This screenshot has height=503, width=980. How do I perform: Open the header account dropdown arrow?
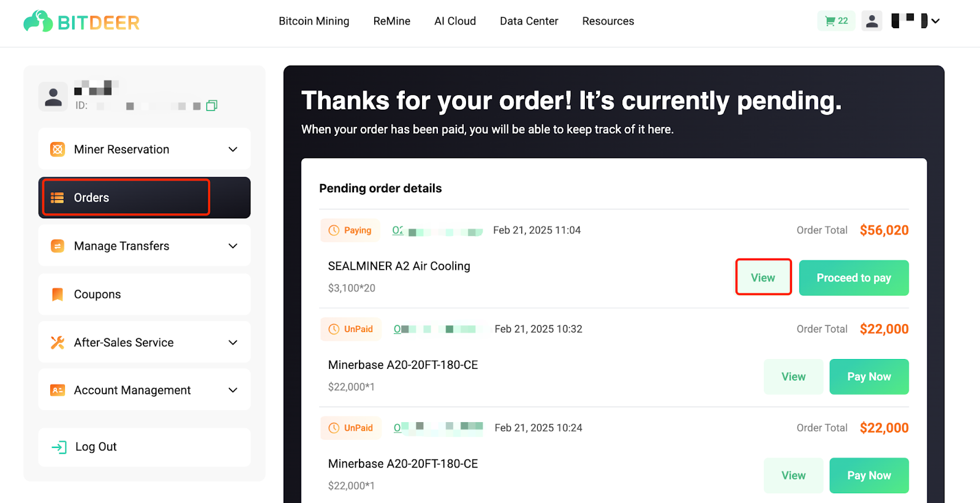pos(935,21)
